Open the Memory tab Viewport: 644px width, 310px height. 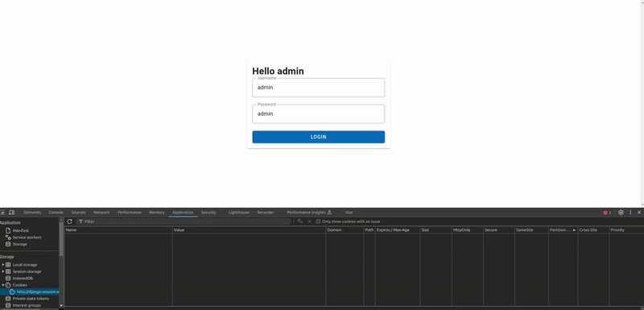click(156, 213)
